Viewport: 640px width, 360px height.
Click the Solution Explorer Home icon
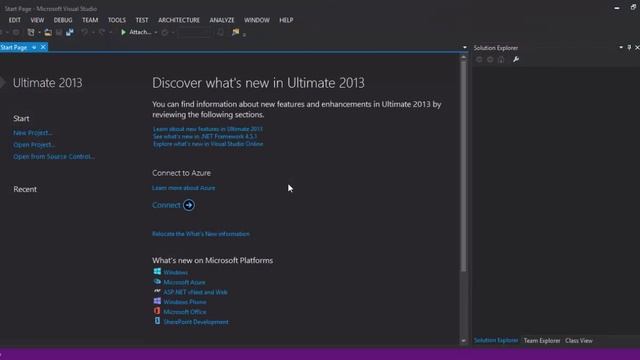[501, 60]
